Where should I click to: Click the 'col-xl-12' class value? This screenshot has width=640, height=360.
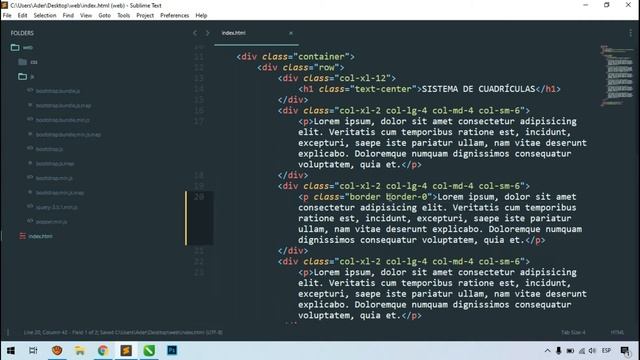[363, 78]
